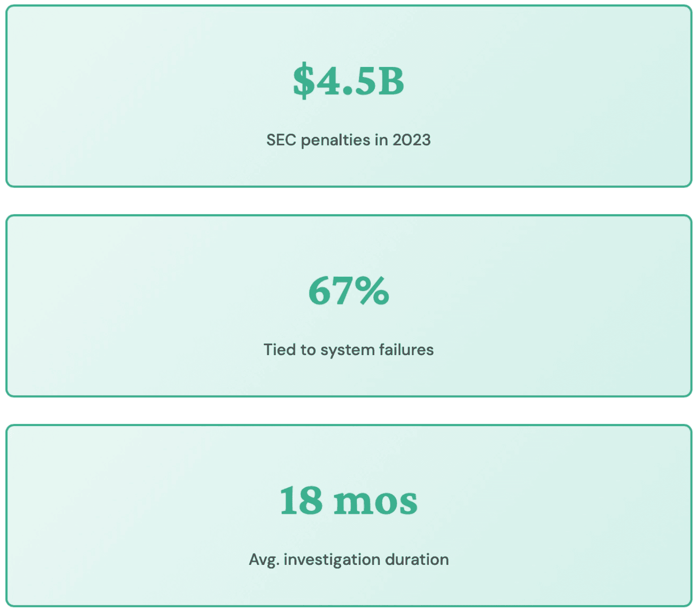Image resolution: width=700 pixels, height=615 pixels.
Task: Click the '18 mos' statistic figure
Action: [x=349, y=501]
